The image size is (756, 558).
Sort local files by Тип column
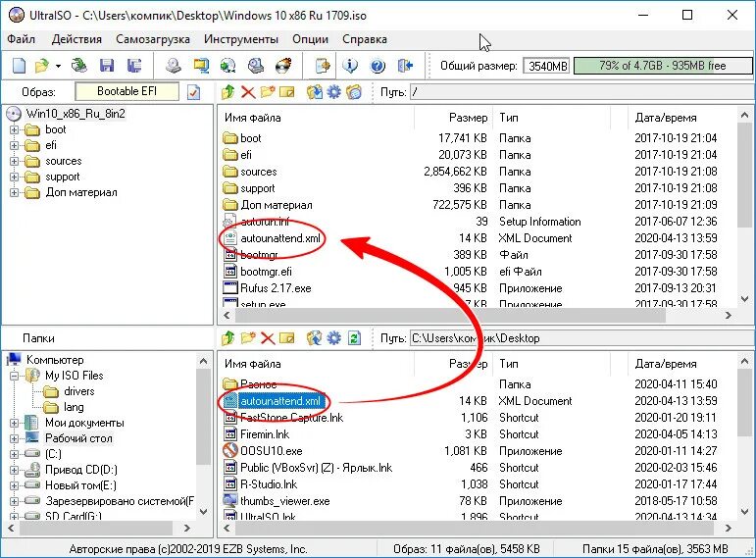pos(552,364)
